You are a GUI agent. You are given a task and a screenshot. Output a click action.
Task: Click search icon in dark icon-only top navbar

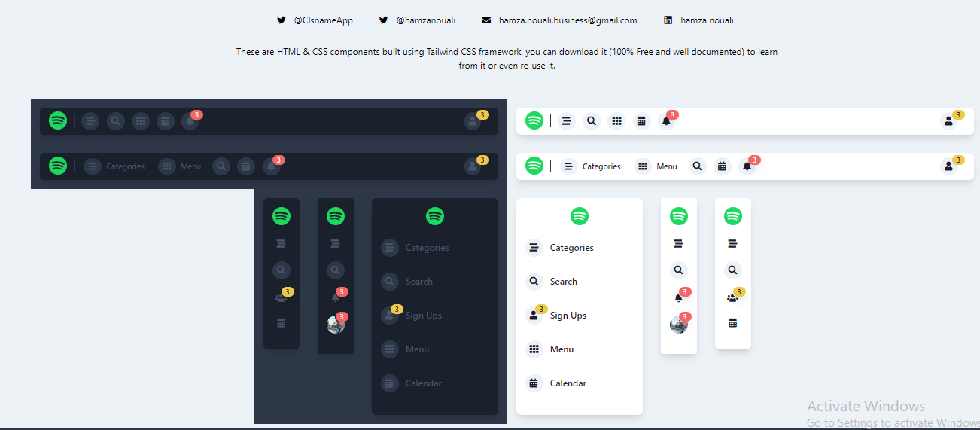click(115, 120)
